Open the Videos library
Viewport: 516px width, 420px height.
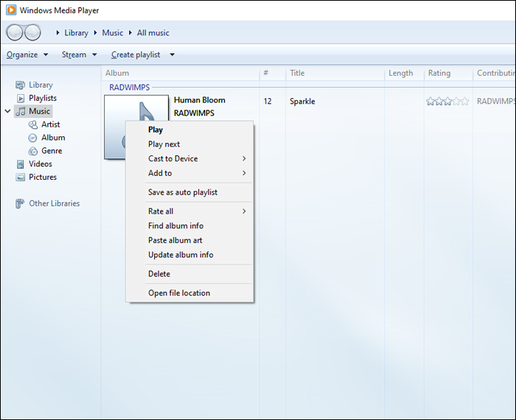coord(41,164)
